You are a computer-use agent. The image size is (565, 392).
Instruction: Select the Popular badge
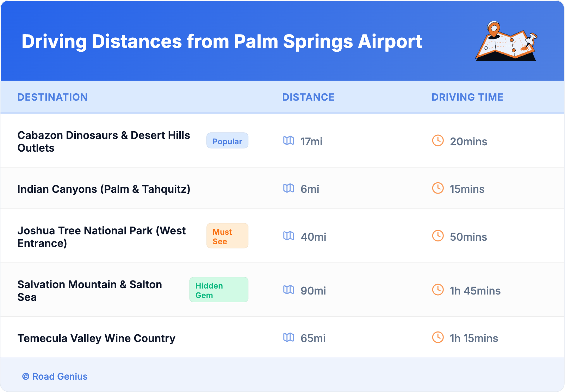pyautogui.click(x=227, y=141)
